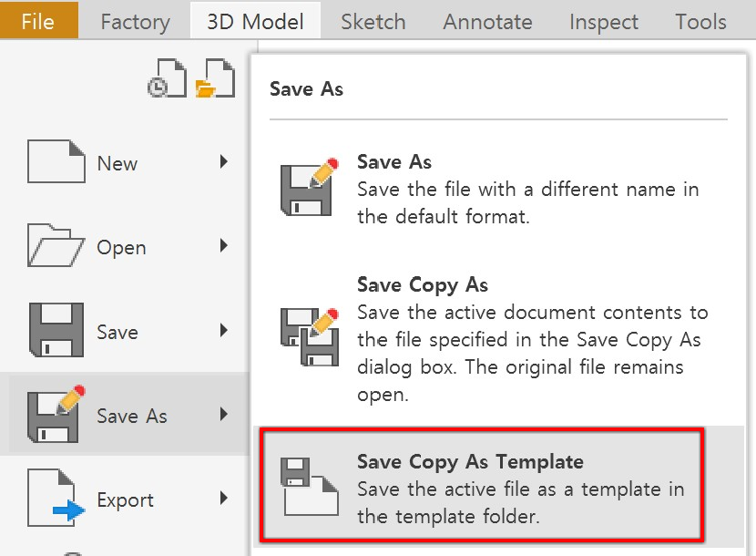Screen dimensions: 756x556
Task: Open the Inspect ribbon tab
Action: click(x=602, y=21)
